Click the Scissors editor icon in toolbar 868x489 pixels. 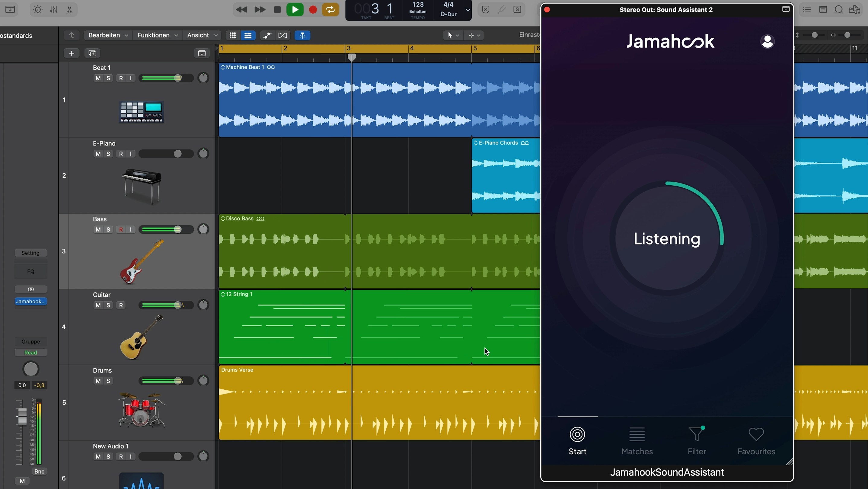pyautogui.click(x=69, y=9)
